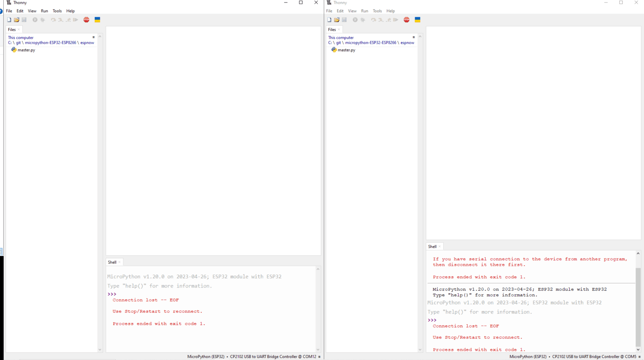Click the Ukraine flag icon in the COM5 window

(x=418, y=20)
